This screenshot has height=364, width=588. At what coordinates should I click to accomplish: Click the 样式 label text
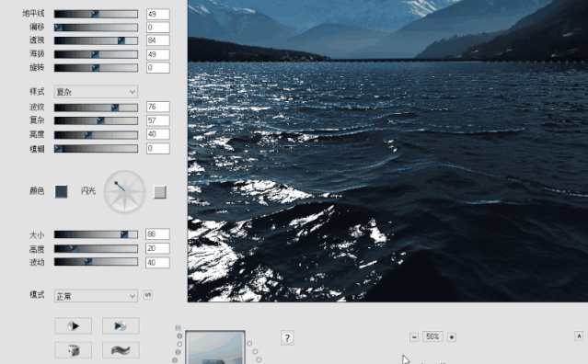point(37,91)
